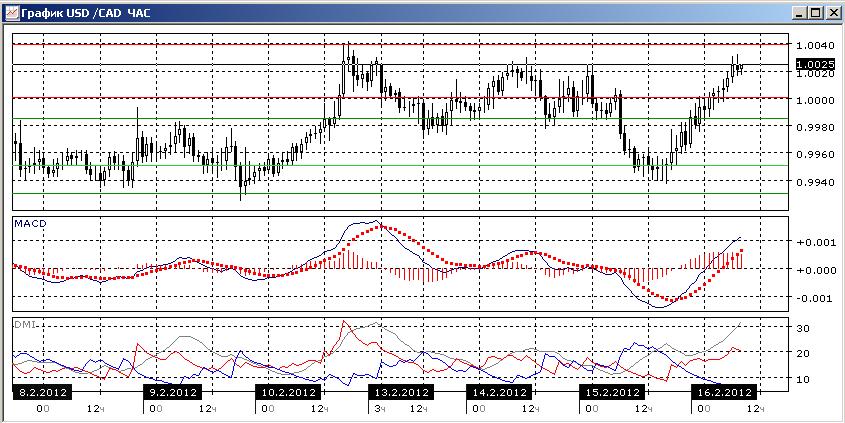Viewport: 845px width, 423px height.
Task: Click the '3ч' time label under 13.2.2012
Action: click(x=380, y=408)
